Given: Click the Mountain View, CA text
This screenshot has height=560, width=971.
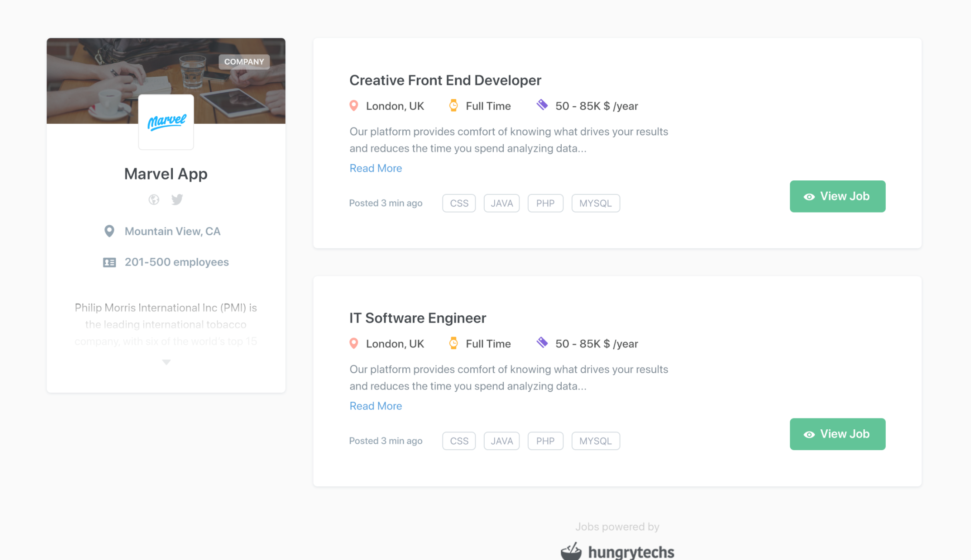Looking at the screenshot, I should 172,231.
